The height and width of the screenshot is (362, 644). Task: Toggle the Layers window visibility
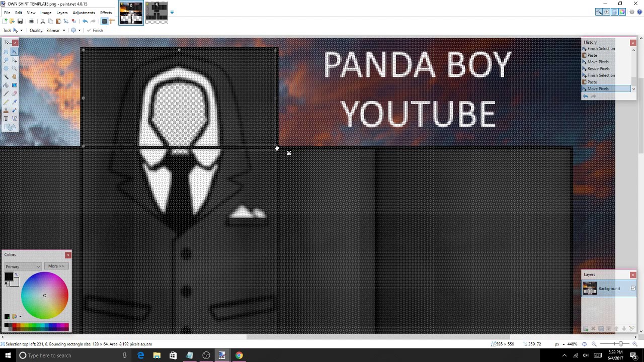[x=614, y=12]
